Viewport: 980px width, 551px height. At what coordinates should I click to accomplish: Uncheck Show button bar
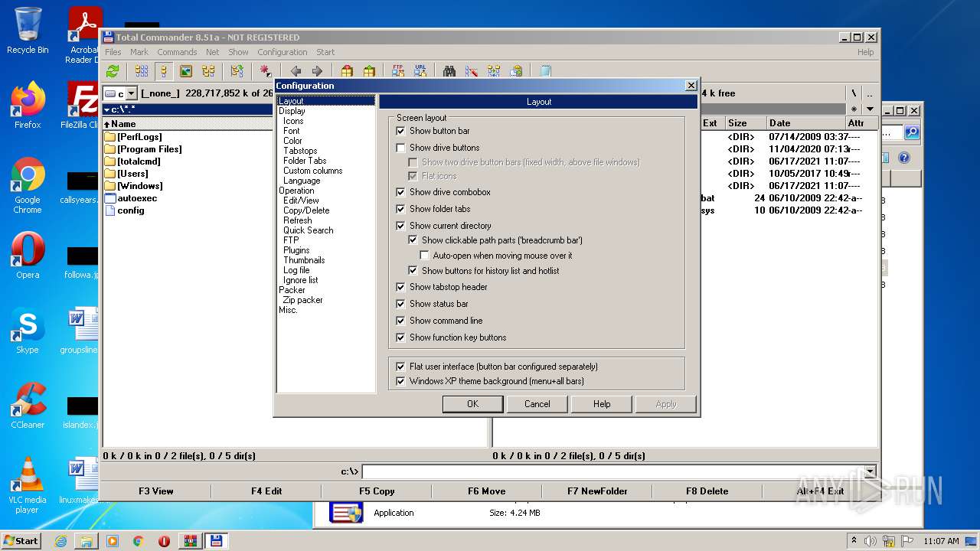tap(400, 131)
